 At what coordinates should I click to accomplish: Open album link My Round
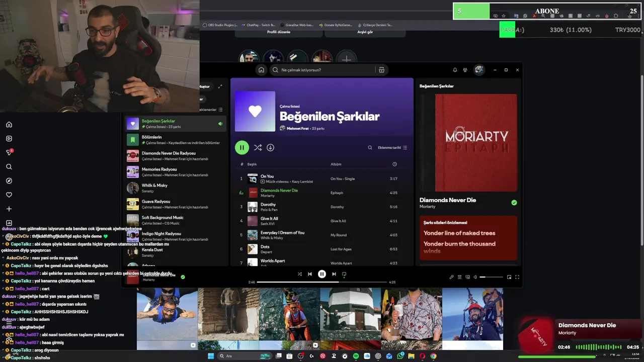[338, 235]
